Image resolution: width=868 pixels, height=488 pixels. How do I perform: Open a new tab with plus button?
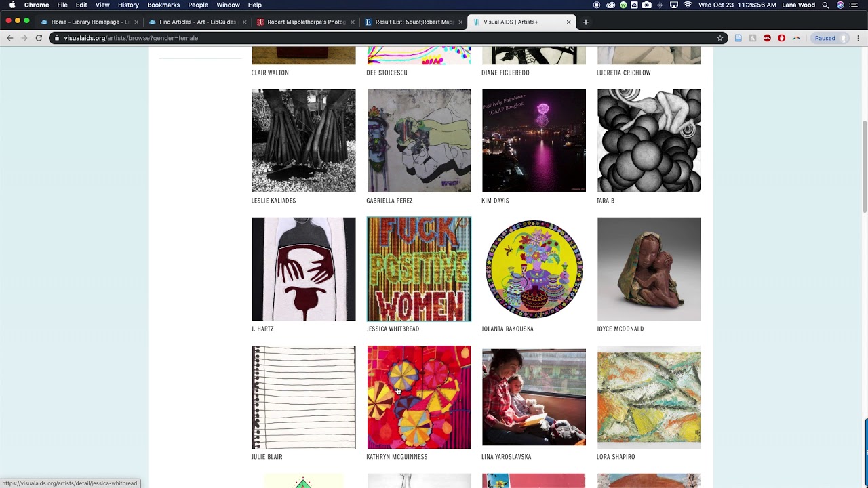click(x=586, y=22)
